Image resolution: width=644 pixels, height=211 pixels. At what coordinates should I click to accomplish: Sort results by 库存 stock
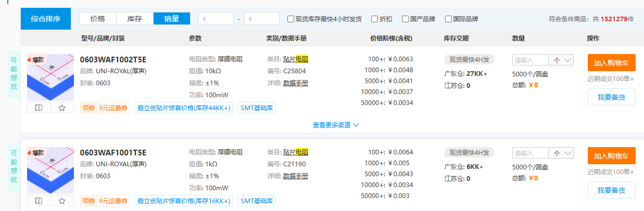point(135,19)
